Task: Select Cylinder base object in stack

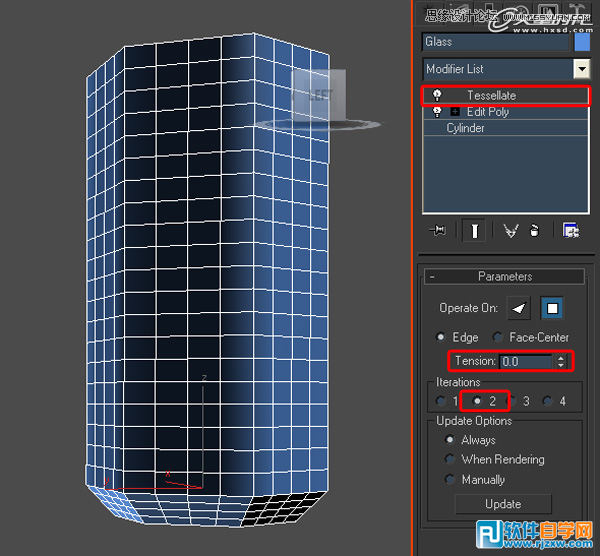Action: [x=465, y=128]
